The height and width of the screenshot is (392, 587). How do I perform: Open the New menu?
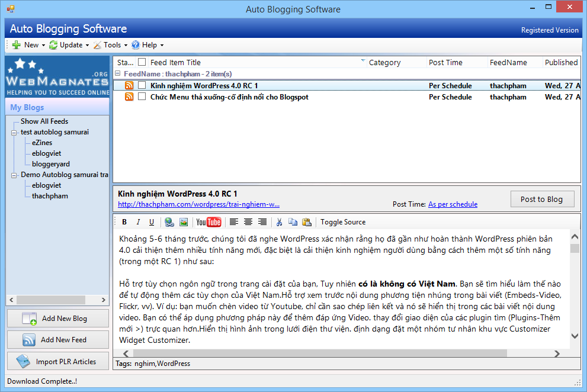click(x=28, y=45)
